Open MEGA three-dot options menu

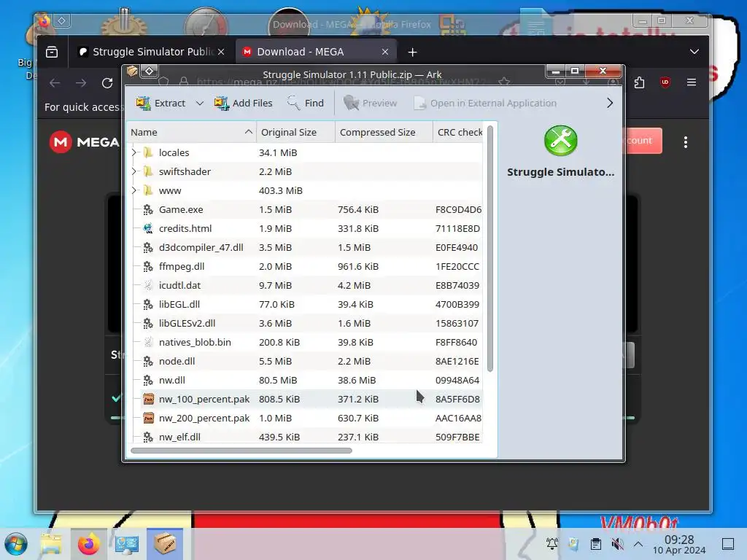(686, 142)
